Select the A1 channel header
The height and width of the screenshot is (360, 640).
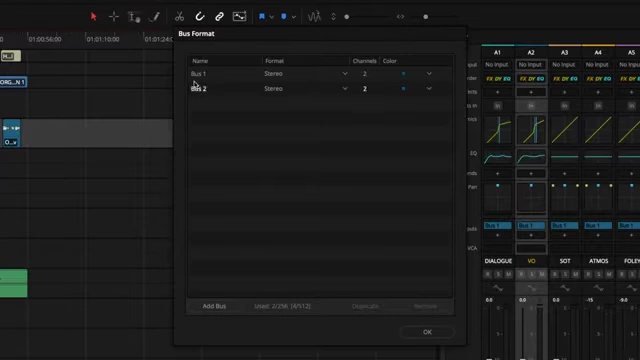pos(497,52)
